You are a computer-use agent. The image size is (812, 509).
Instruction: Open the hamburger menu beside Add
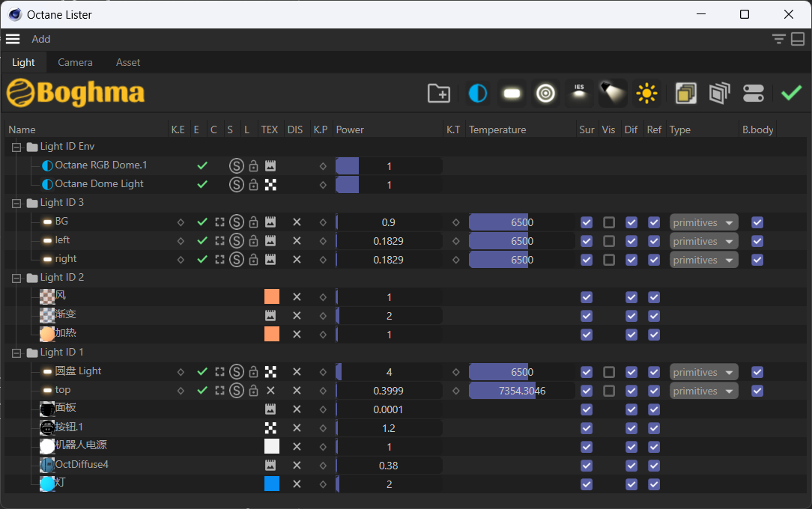pos(13,40)
